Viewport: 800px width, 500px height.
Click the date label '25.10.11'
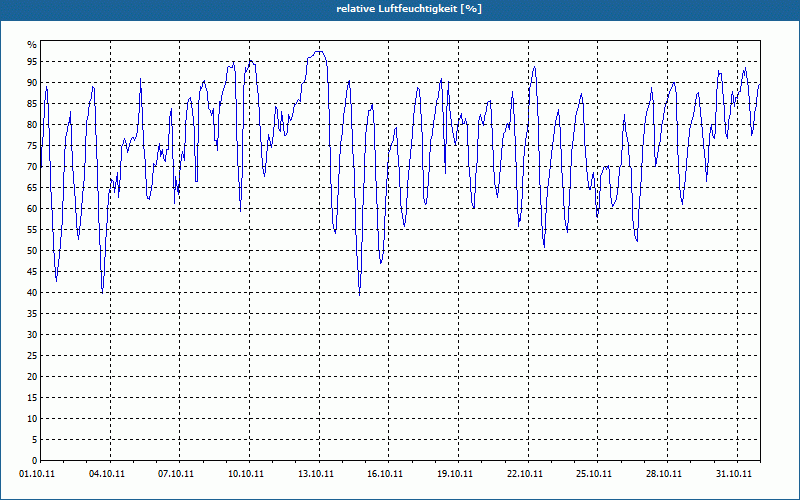pyautogui.click(x=594, y=474)
